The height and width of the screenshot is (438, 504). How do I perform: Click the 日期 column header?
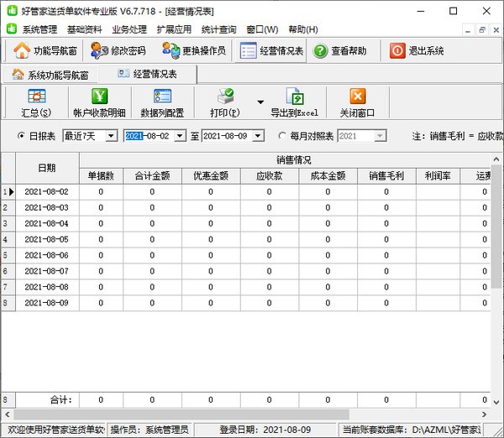[x=47, y=168]
